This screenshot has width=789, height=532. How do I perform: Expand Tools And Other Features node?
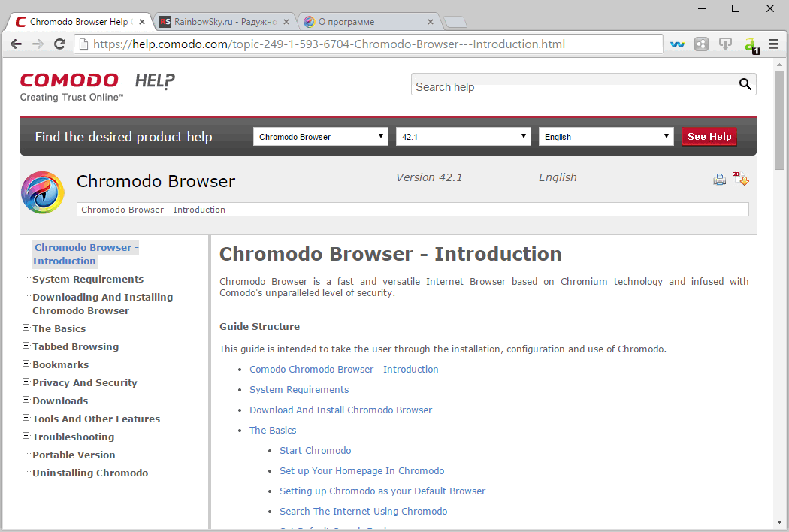point(26,419)
